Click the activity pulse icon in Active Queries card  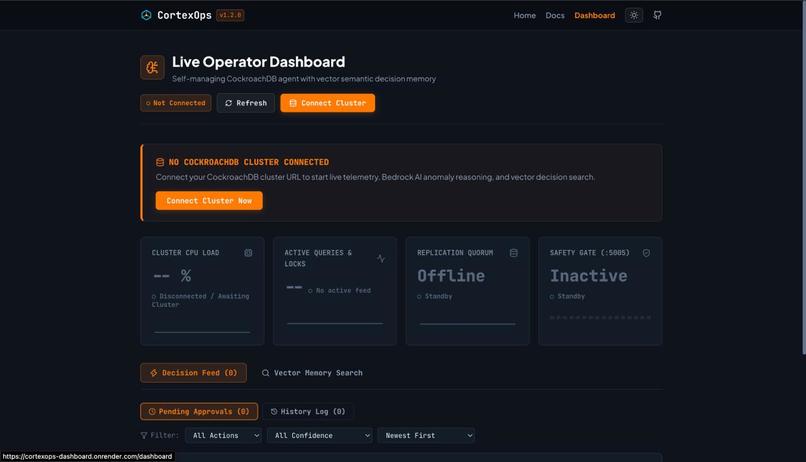(381, 258)
